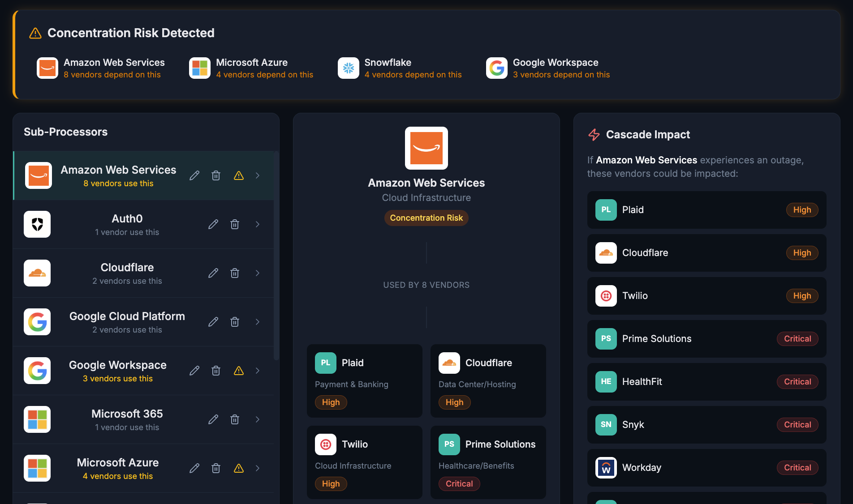Click warning icon on Amazon Web Services row

(239, 175)
